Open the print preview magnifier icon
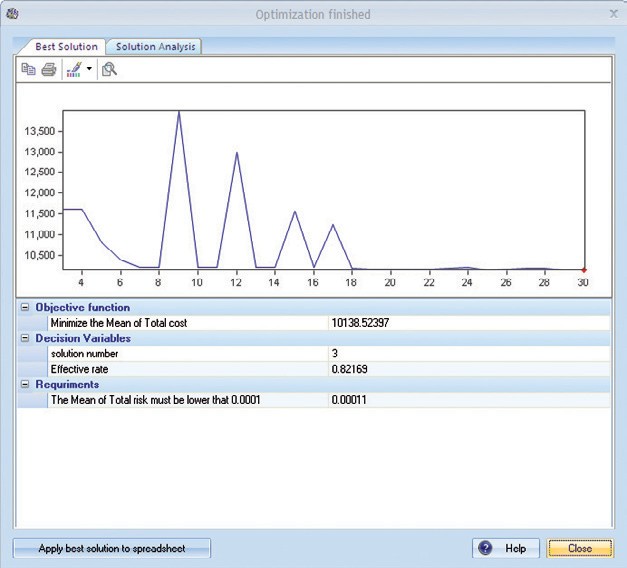The width and height of the screenshot is (627, 568). click(109, 69)
